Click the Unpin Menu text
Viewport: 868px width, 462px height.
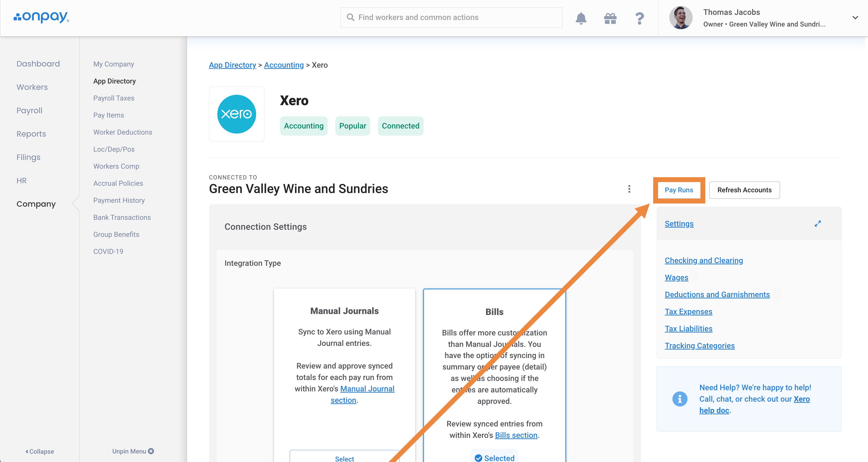pyautogui.click(x=129, y=451)
